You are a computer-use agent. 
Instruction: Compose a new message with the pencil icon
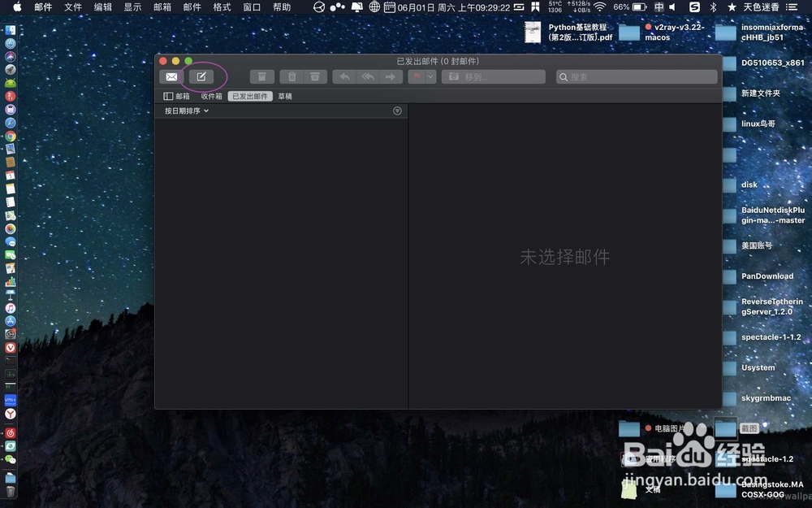pyautogui.click(x=201, y=76)
